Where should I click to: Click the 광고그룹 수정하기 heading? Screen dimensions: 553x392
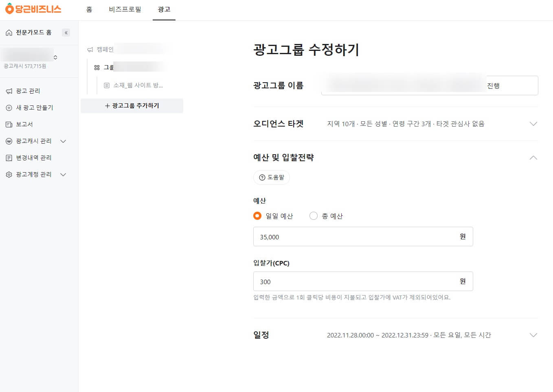pos(306,50)
